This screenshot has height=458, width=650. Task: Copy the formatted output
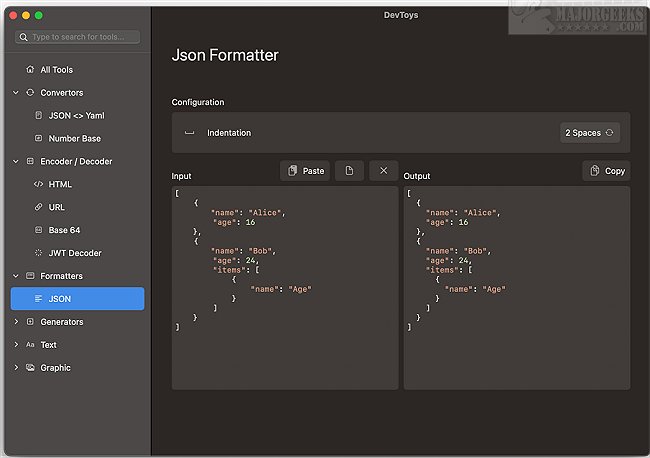tap(606, 171)
